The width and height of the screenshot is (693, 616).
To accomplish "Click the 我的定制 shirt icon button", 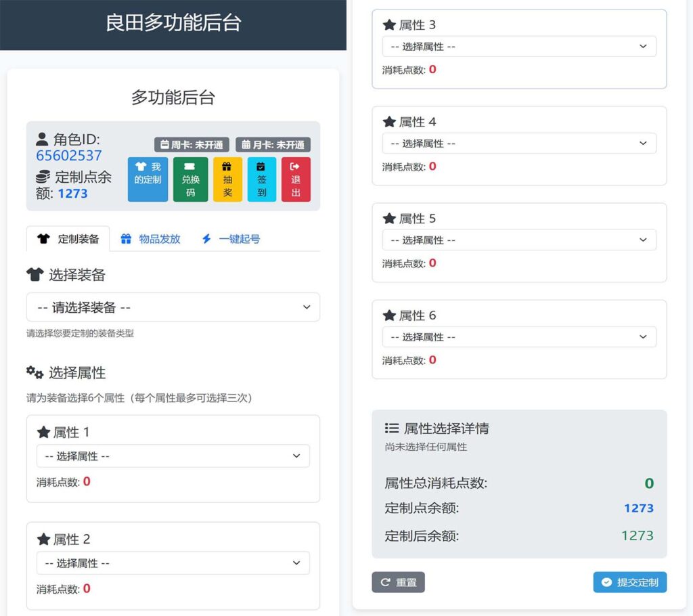I will (x=148, y=179).
